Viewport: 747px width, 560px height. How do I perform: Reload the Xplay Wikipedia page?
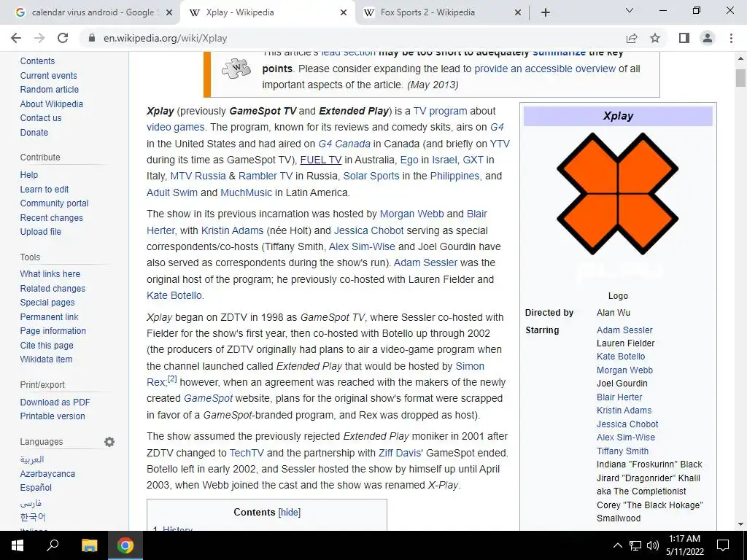63,38
